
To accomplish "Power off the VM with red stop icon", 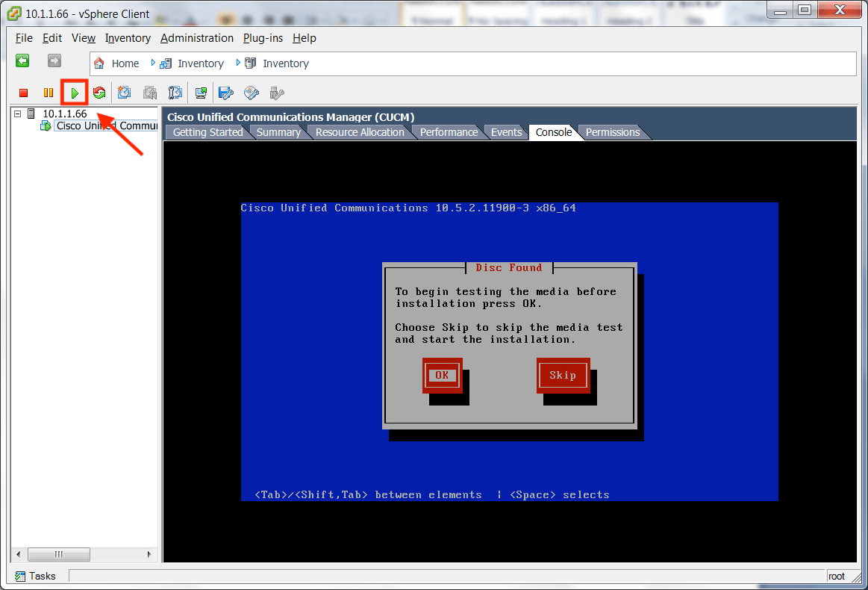I will click(x=23, y=93).
